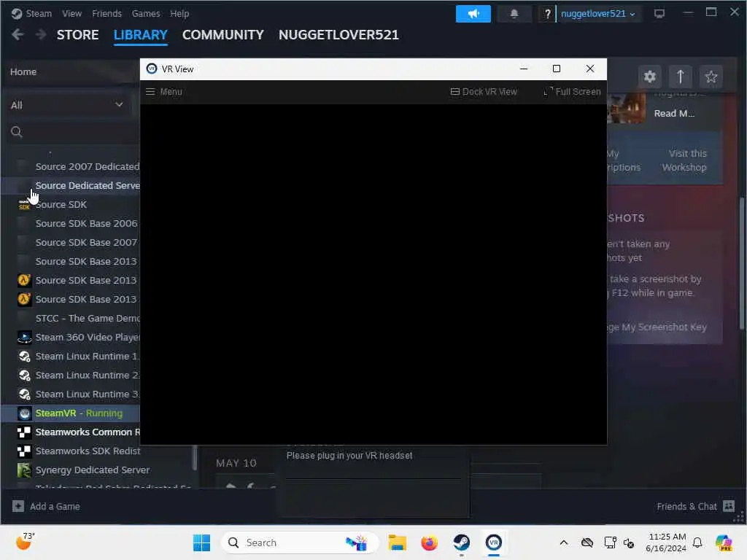Select Steamworks SDK Redist entry

[x=79, y=451]
